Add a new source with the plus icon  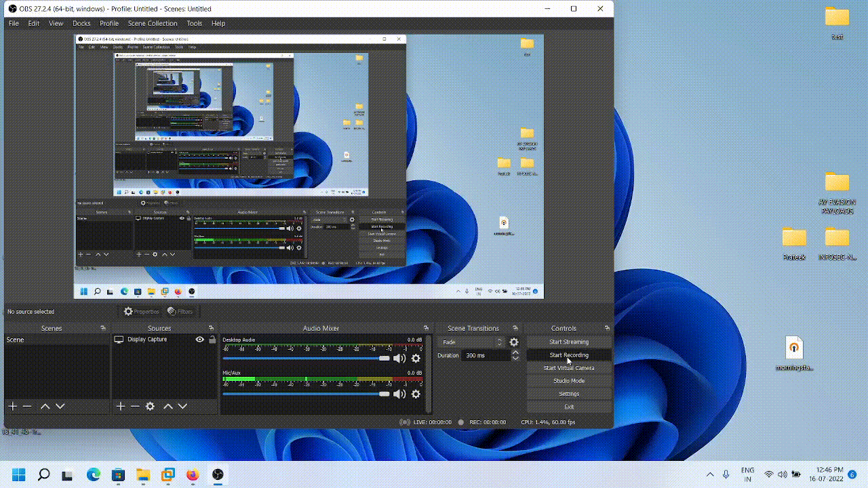coord(121,406)
